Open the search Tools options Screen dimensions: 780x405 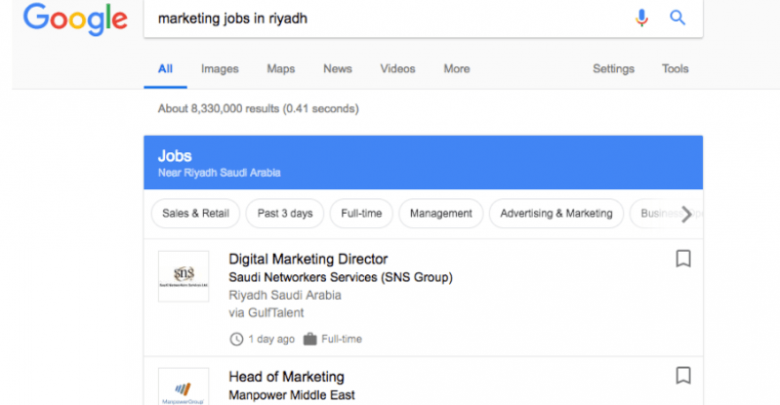coord(675,69)
